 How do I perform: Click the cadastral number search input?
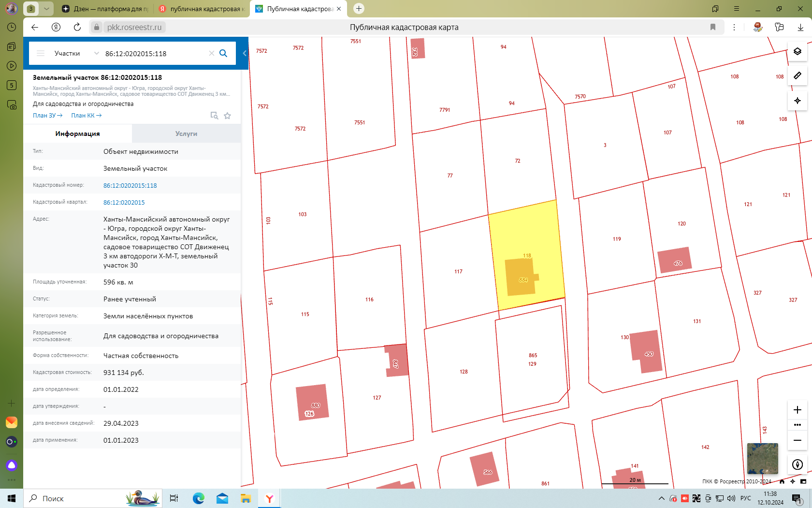155,53
